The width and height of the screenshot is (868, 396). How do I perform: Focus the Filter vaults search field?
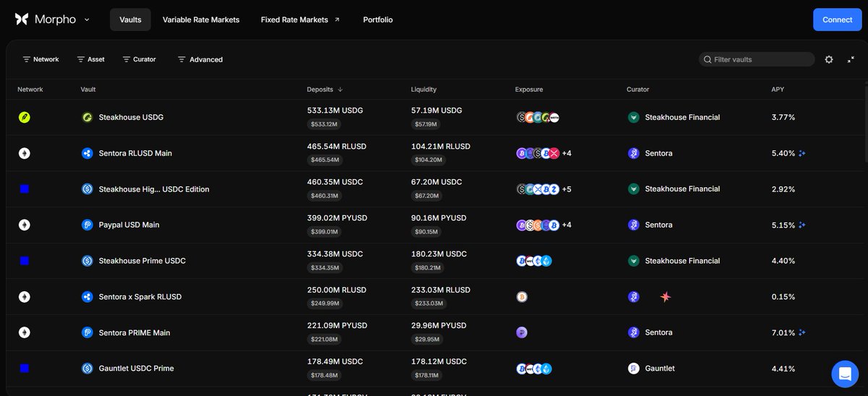pos(757,59)
